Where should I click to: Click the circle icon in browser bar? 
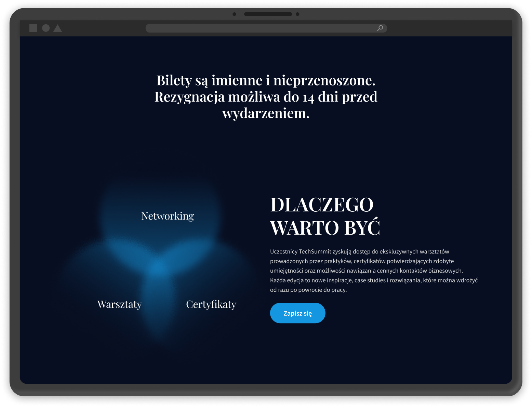pos(46,28)
